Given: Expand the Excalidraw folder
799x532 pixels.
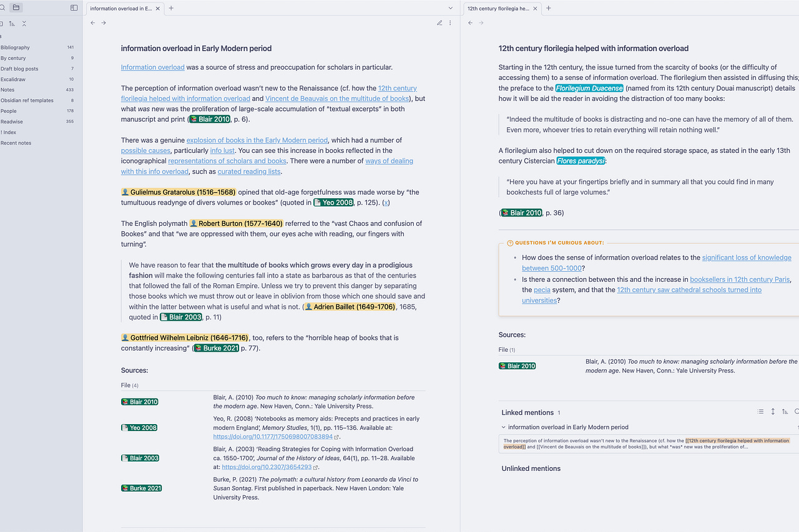Looking at the screenshot, I should (x=37, y=79).
